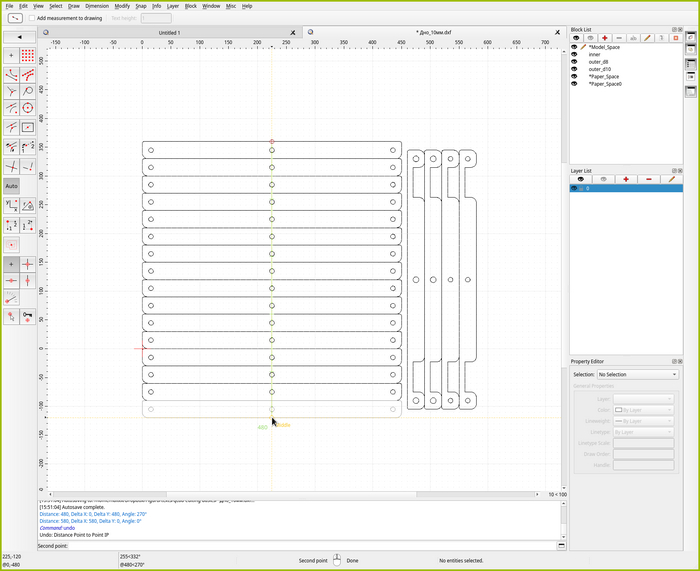The image size is (700, 571).
Task: Switch to the Untitled 1 tab
Action: pos(169,32)
